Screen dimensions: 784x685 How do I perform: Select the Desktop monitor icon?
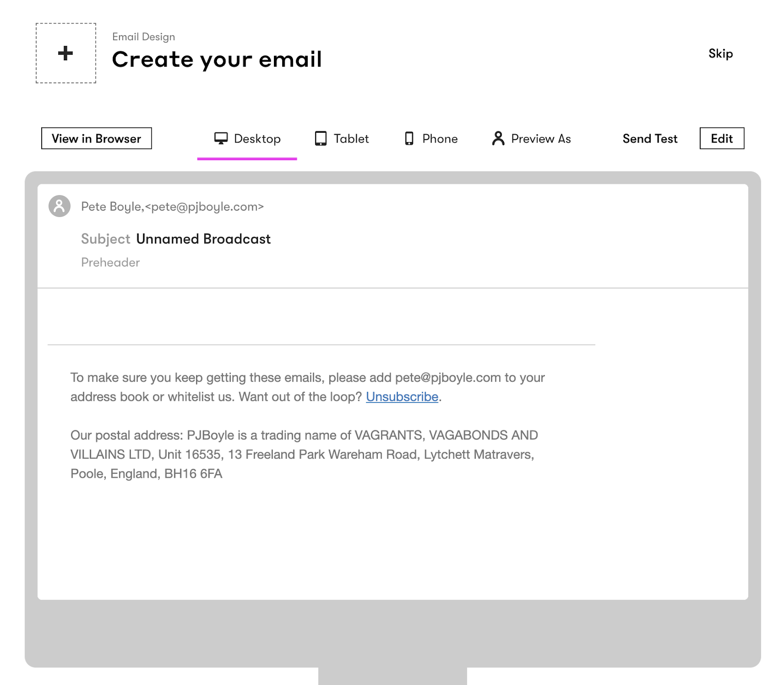tap(221, 139)
